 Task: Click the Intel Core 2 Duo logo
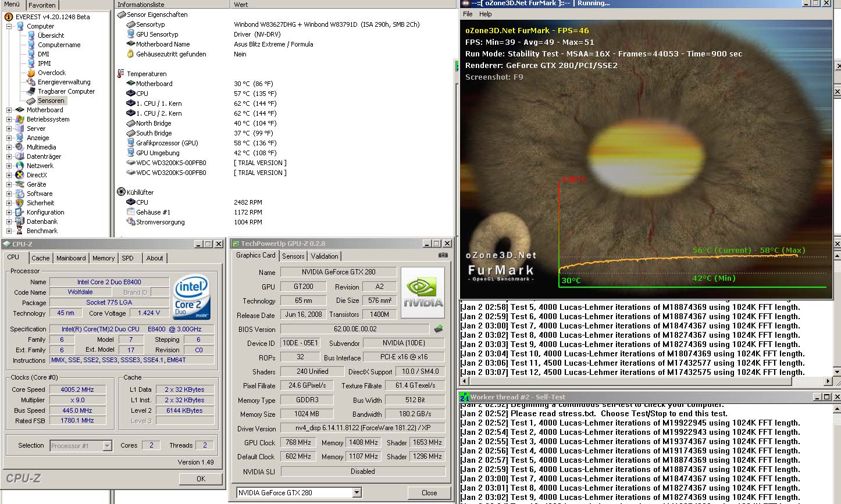(192, 297)
